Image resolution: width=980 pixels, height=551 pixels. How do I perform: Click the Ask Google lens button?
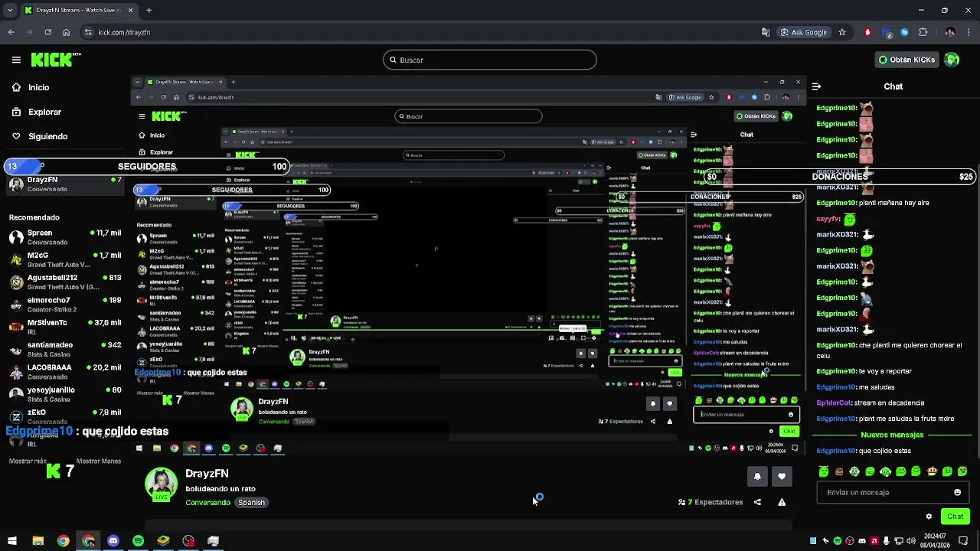click(804, 32)
